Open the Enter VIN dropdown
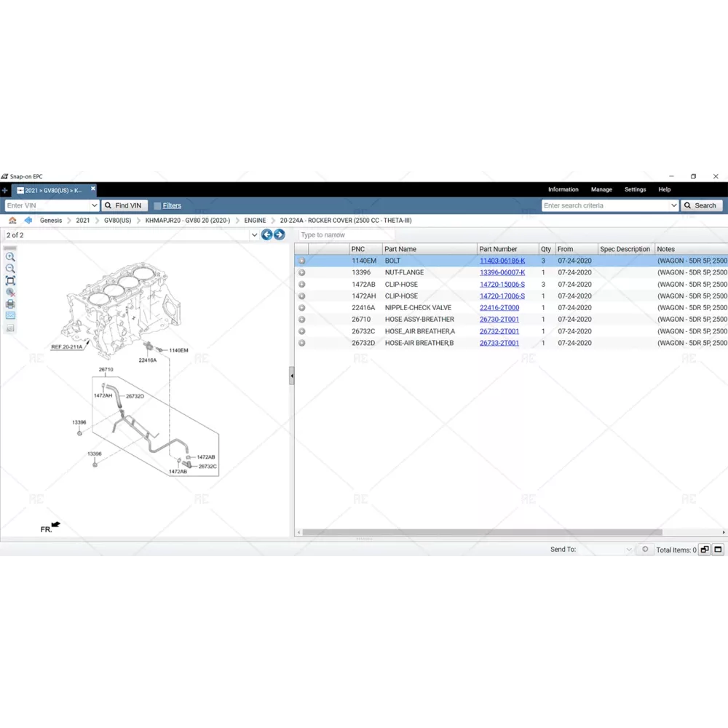The image size is (728, 728). 94,206
